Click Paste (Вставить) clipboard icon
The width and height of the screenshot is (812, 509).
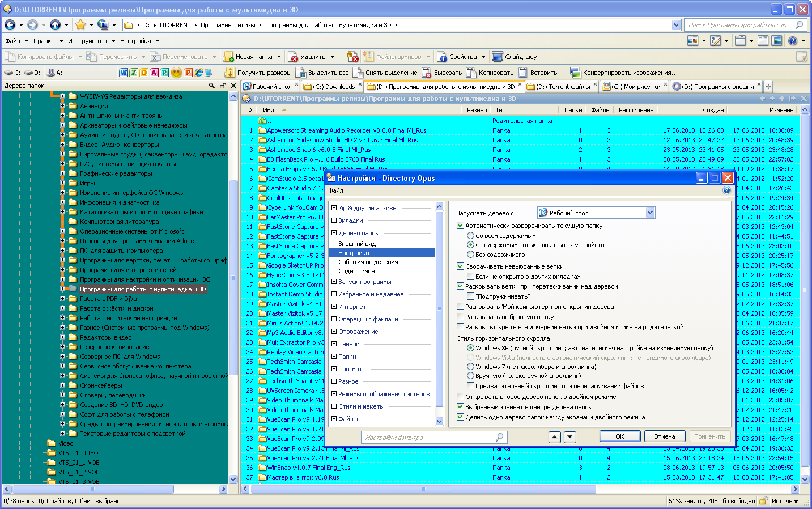(x=523, y=73)
